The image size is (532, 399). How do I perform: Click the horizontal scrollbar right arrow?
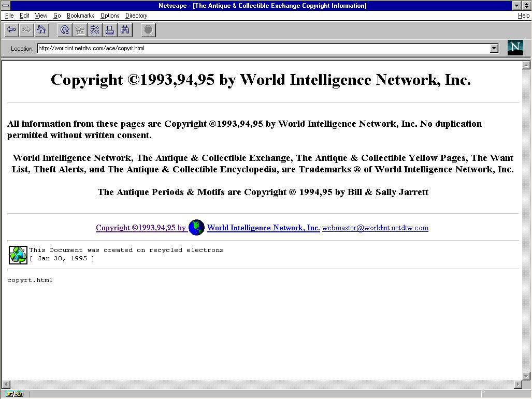(x=517, y=385)
